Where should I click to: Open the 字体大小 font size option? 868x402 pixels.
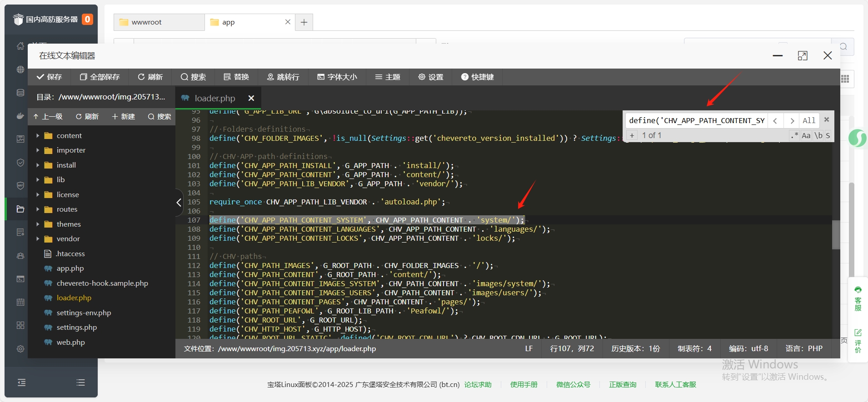coord(337,77)
